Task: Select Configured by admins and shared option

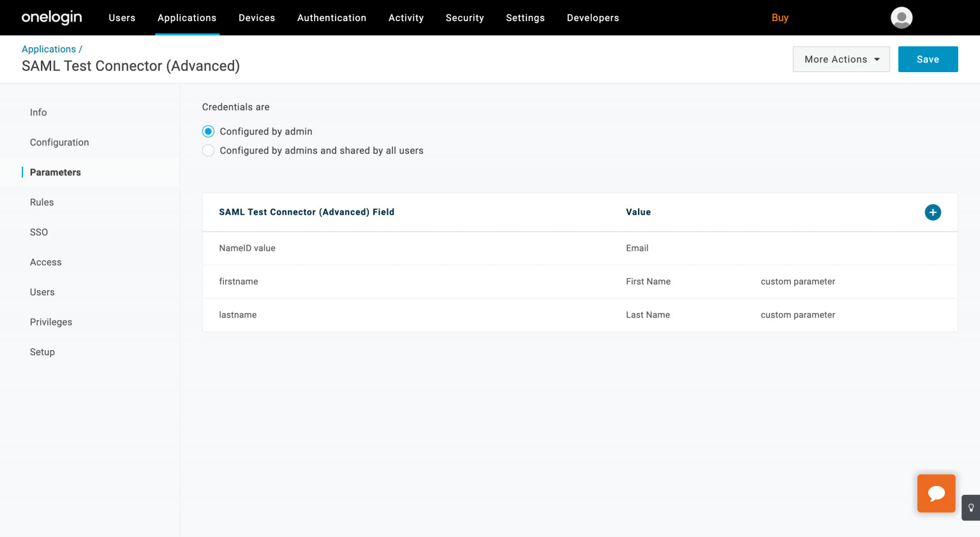Action: click(x=209, y=151)
